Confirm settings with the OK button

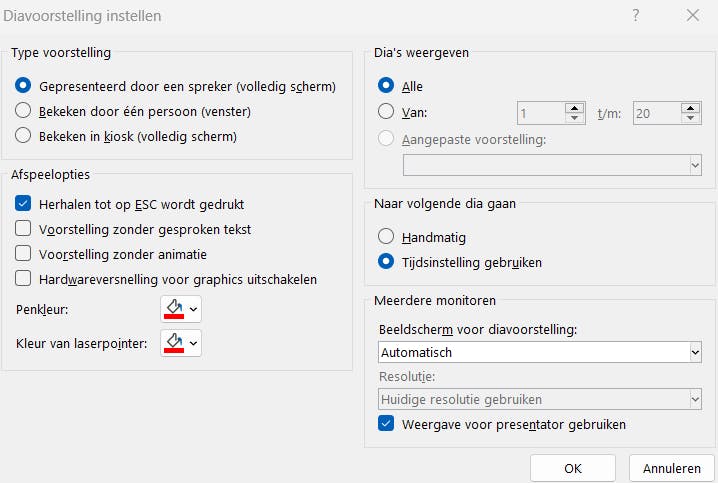click(572, 468)
